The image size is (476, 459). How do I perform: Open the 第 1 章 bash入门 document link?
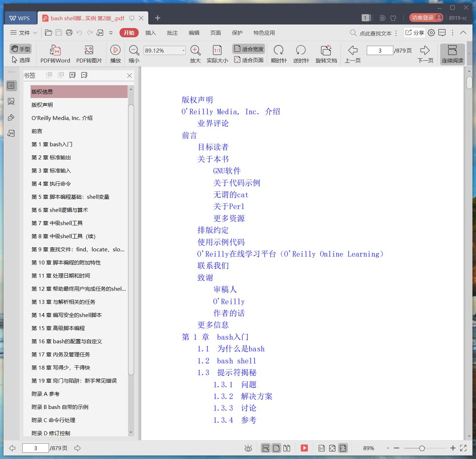215,337
